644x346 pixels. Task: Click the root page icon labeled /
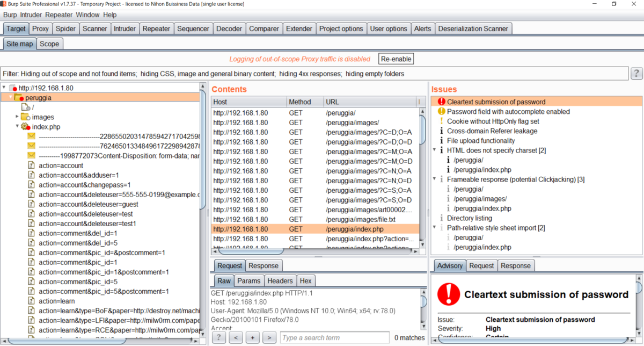tap(25, 107)
